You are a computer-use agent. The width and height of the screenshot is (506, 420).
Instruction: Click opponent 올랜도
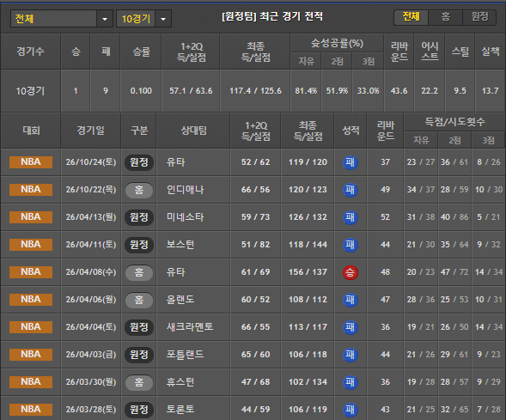(x=180, y=300)
